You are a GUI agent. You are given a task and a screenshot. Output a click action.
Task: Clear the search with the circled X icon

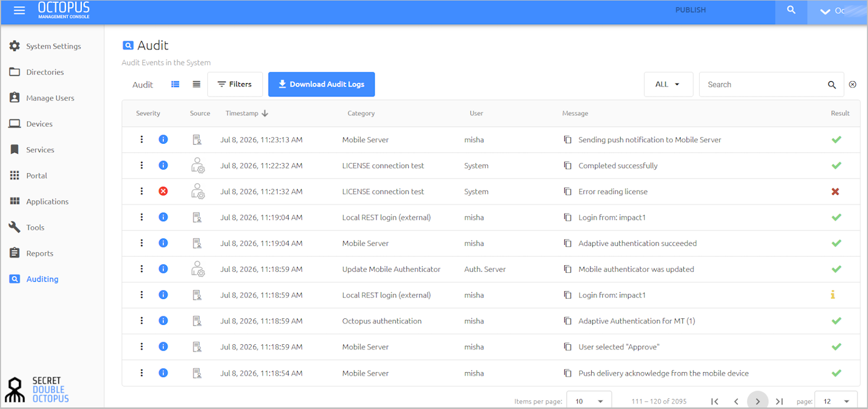[853, 84]
